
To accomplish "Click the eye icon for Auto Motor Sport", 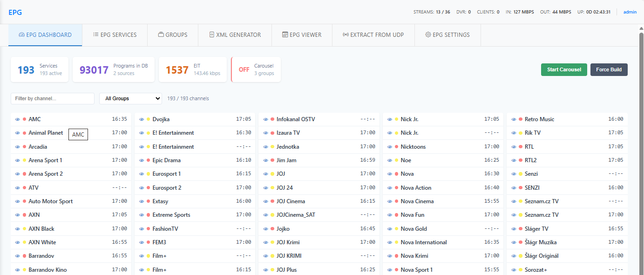I will [17, 201].
